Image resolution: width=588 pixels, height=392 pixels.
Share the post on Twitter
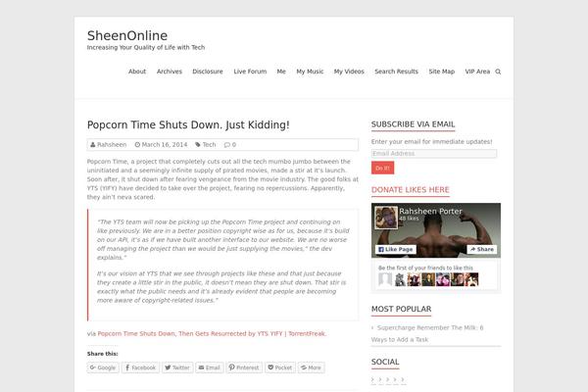point(177,367)
